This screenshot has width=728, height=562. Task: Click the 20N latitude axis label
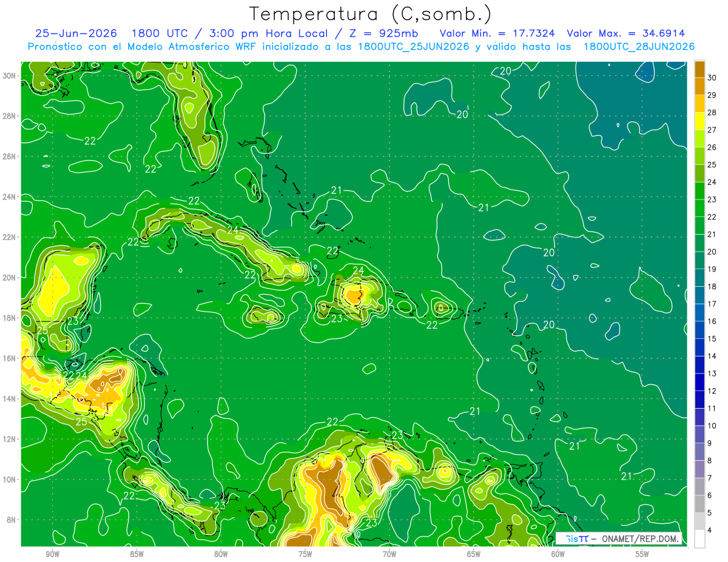[10, 278]
